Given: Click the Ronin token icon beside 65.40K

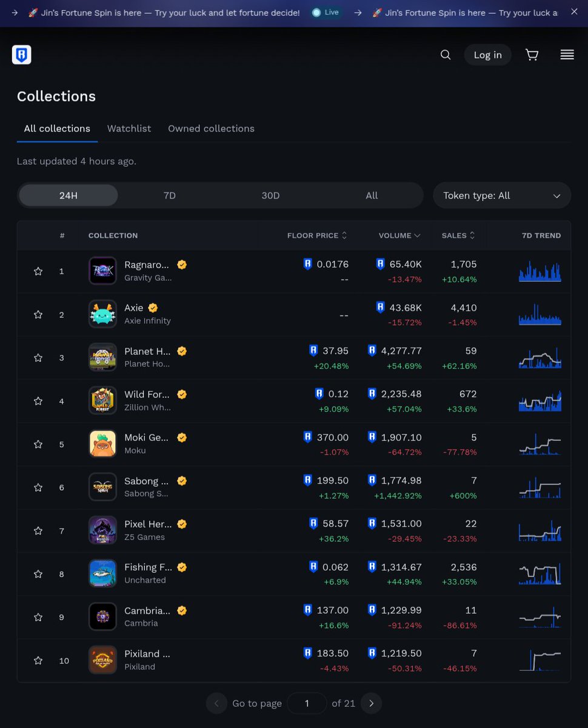Looking at the screenshot, I should (x=380, y=264).
